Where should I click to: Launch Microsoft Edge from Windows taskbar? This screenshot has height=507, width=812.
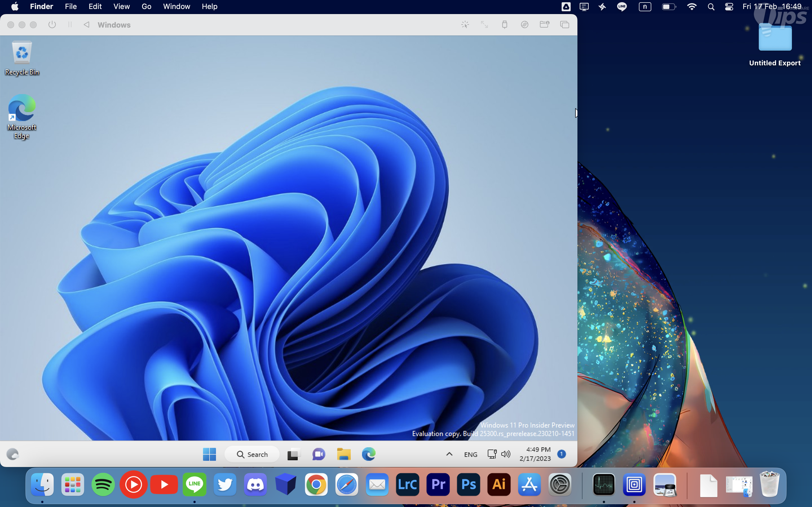coord(369,454)
